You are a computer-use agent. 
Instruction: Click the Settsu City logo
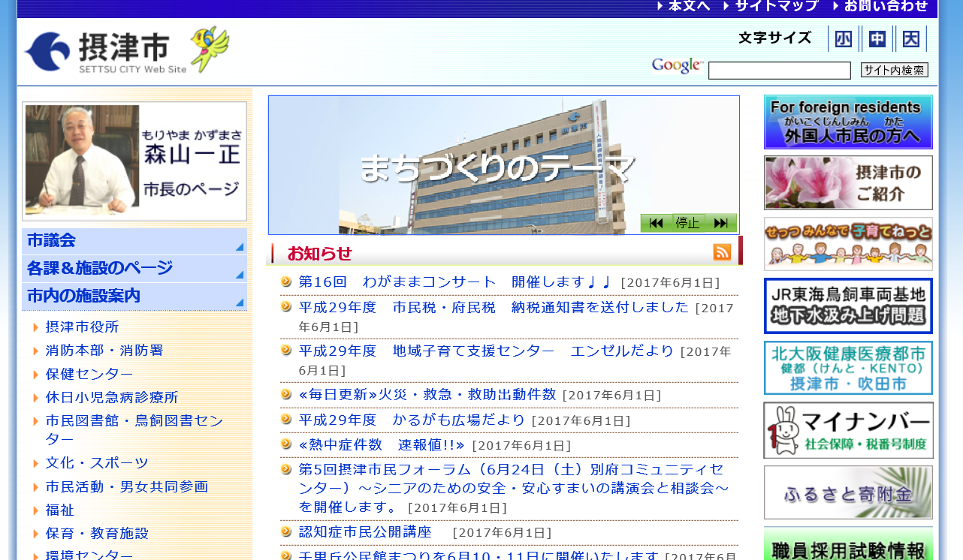point(105,52)
